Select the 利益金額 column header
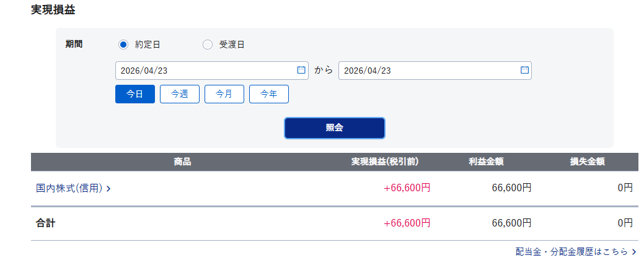The image size is (644, 263). [x=486, y=162]
